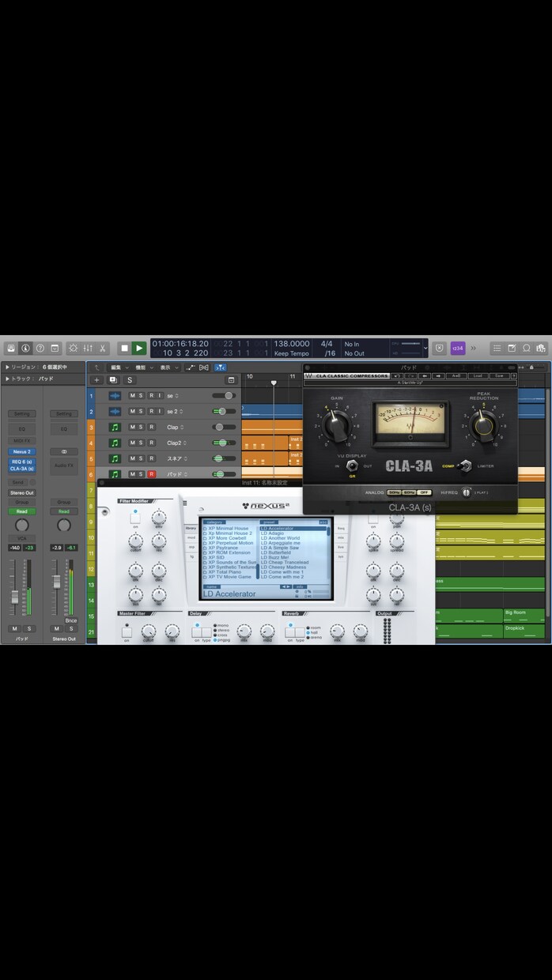
Task: Toggle the global Solo S button
Action: (130, 380)
